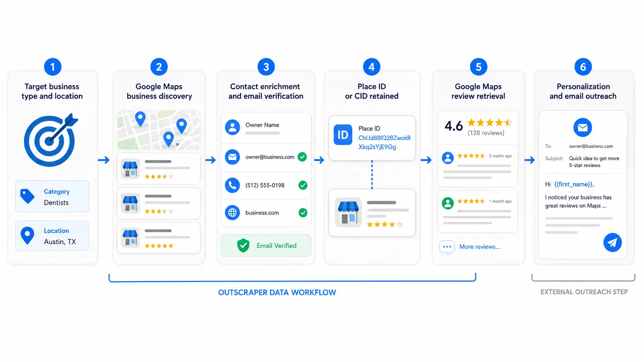The height and width of the screenshot is (362, 644).
Task: Click the Location pin icon beside Austin, TX
Action: click(27, 235)
